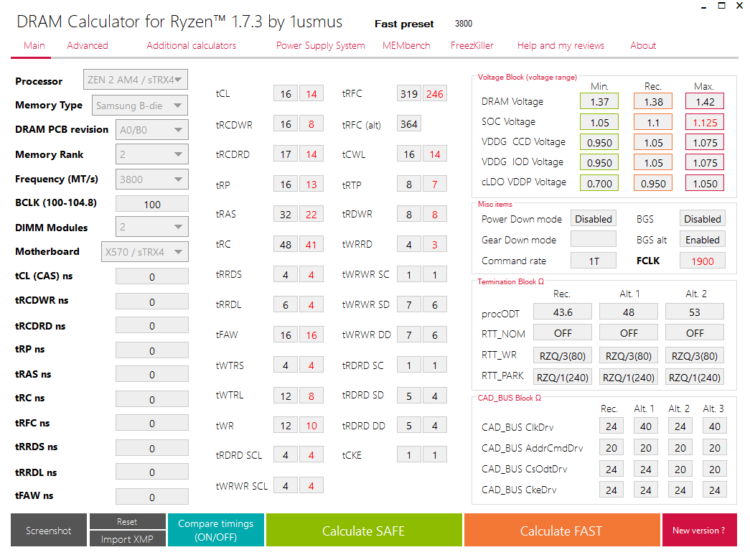The image size is (750, 560).
Task: Click the Import XMP button
Action: click(127, 538)
